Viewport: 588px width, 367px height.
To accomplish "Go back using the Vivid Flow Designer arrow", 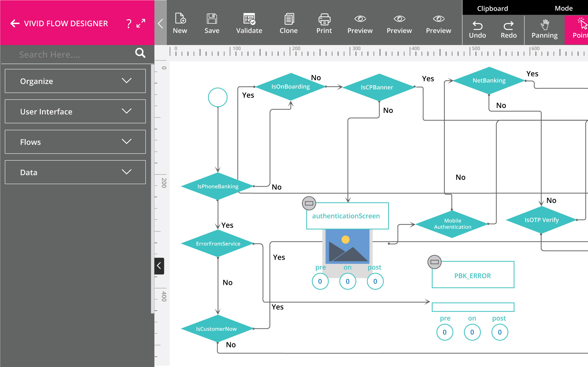I will point(15,23).
